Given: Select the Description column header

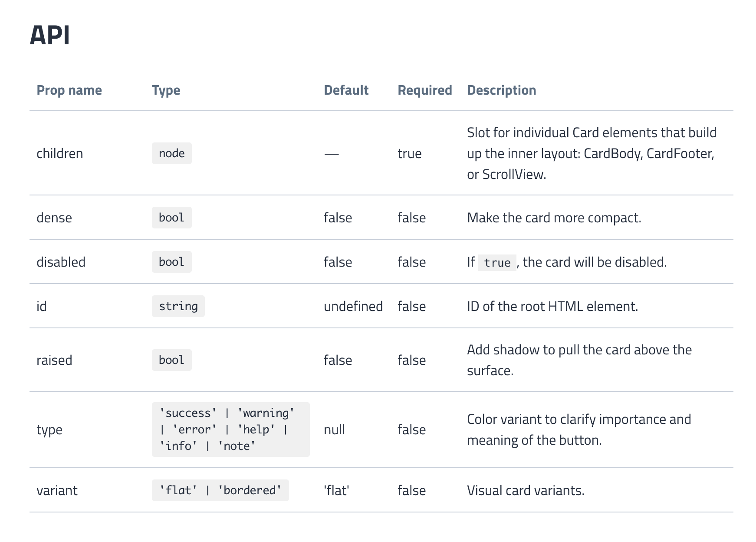Looking at the screenshot, I should (501, 90).
